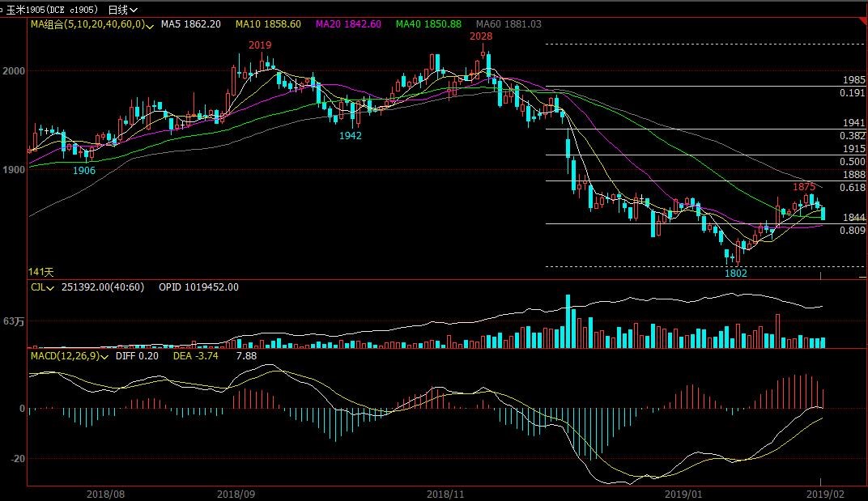Click the OPID open interest value
This screenshot has height=501, width=868.
(x=198, y=287)
